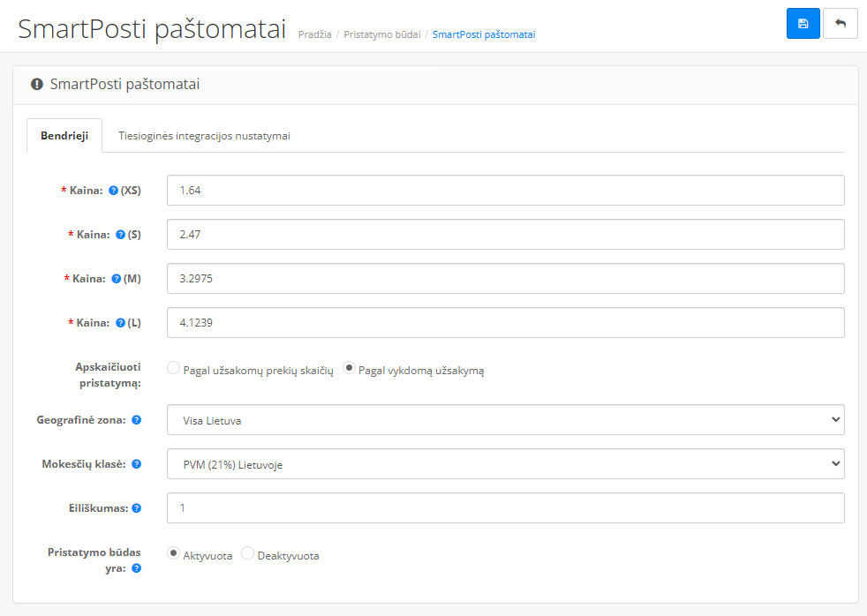Choose the Aktyvuota radio button

pyautogui.click(x=174, y=553)
